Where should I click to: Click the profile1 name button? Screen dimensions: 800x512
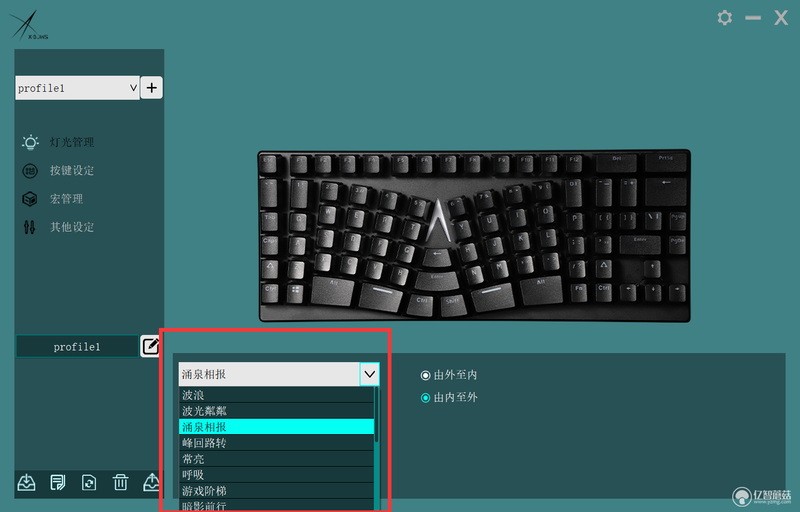(77, 347)
